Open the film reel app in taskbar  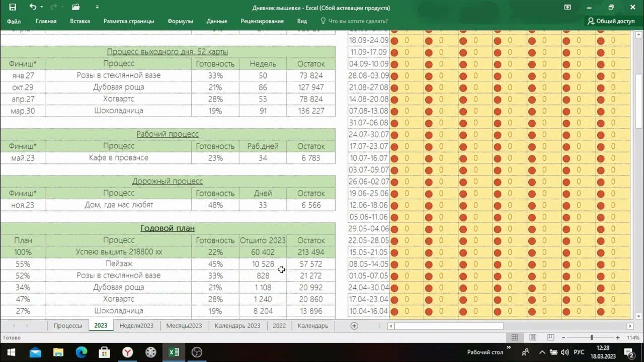point(150,352)
